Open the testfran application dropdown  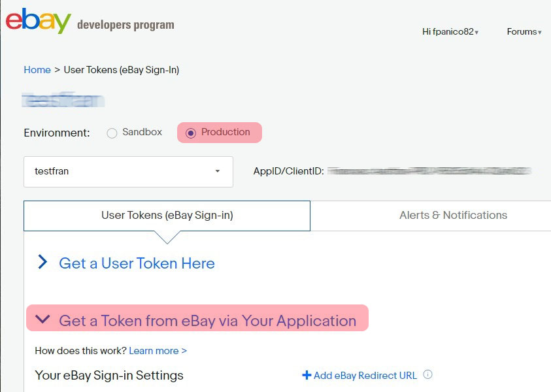point(128,172)
